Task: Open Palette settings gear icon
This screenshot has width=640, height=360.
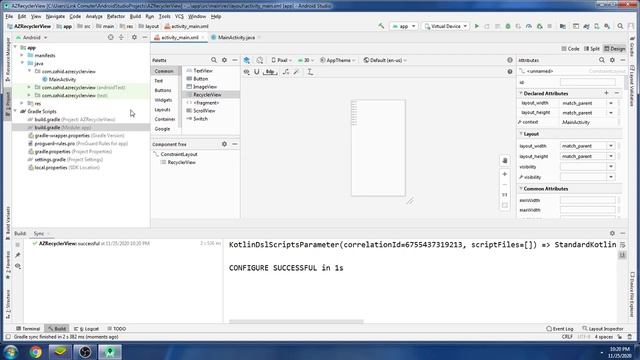Action: [224, 60]
